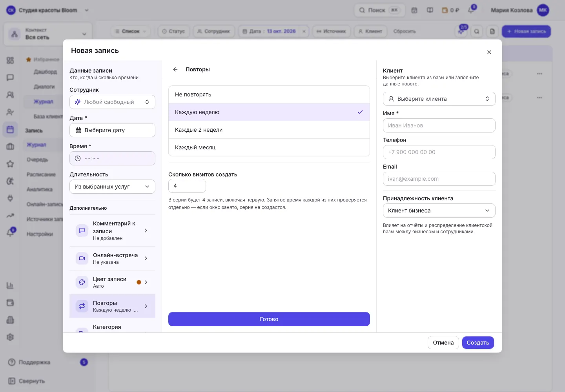Click the Сколько визитов создать number field
565x392 pixels.
187,186
